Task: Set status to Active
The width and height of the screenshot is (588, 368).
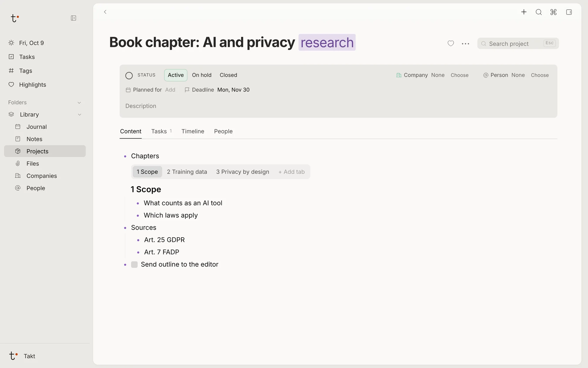Action: point(176,75)
